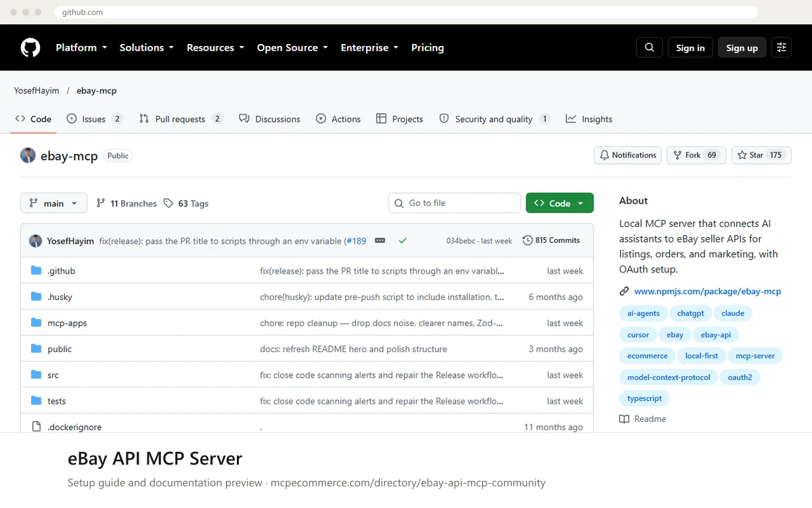Click the mcp-apps folder icon
Image resolution: width=812 pixels, height=508 pixels.
click(x=37, y=323)
